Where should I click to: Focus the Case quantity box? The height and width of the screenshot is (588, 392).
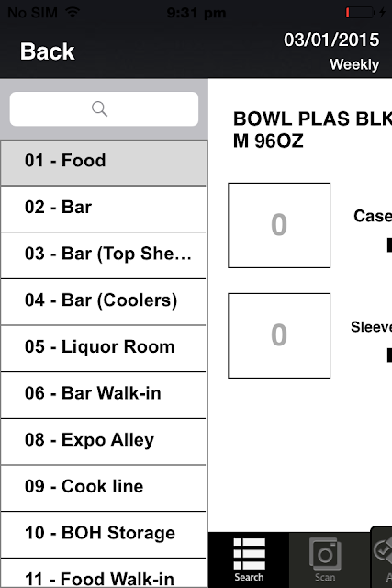279,225
